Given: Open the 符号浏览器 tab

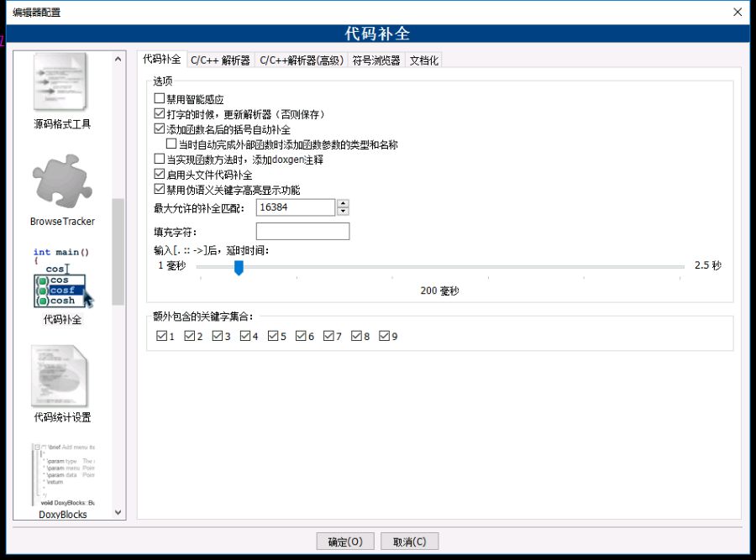Looking at the screenshot, I should tap(376, 60).
